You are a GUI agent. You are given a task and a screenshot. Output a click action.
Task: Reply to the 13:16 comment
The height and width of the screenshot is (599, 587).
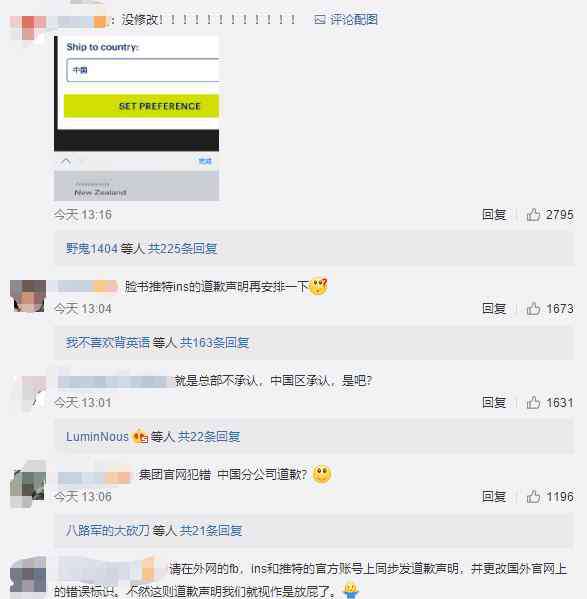click(x=494, y=215)
